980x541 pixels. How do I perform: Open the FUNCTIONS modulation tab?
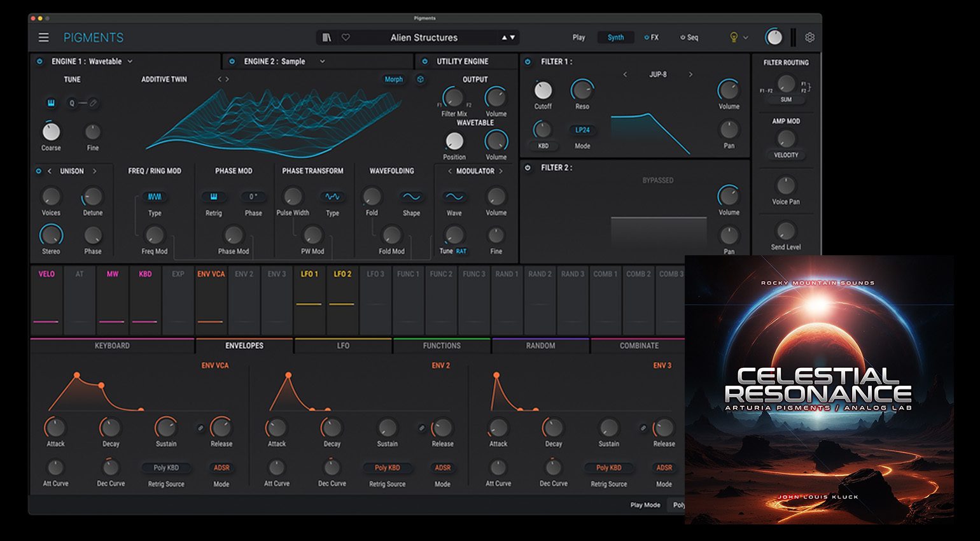coord(442,346)
